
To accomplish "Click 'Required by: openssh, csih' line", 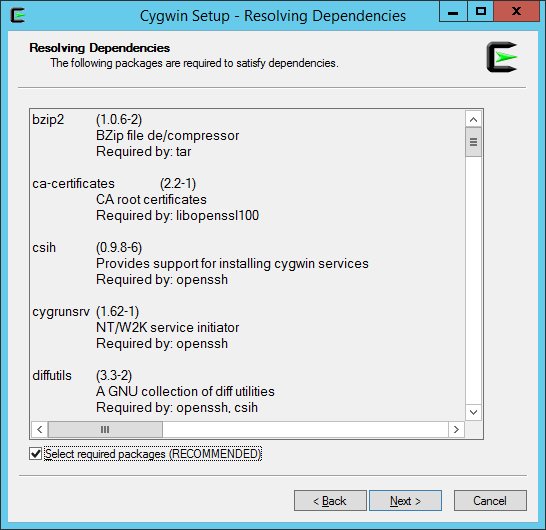I will click(x=177, y=408).
